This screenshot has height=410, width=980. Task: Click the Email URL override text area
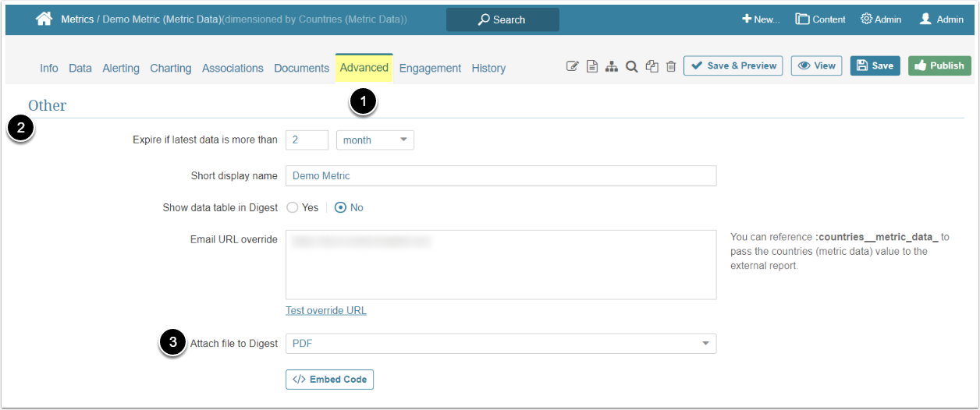point(501,265)
